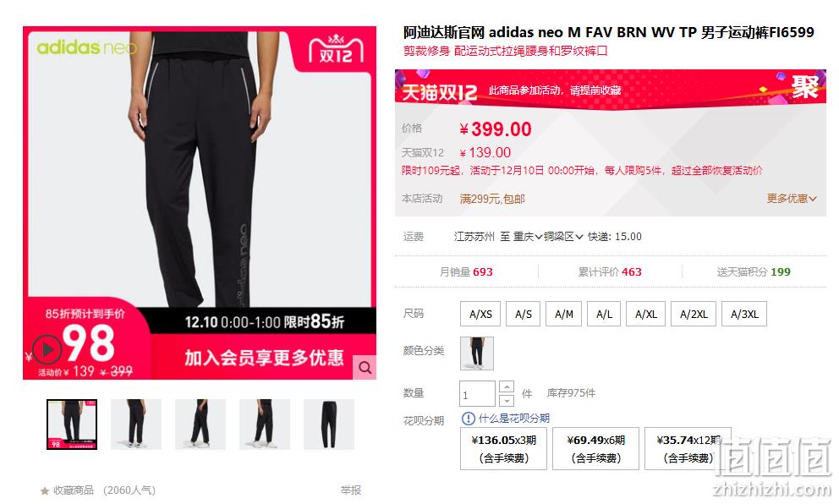Click the magnifier zoom icon on product image
The width and height of the screenshot is (839, 504).
coord(365,368)
